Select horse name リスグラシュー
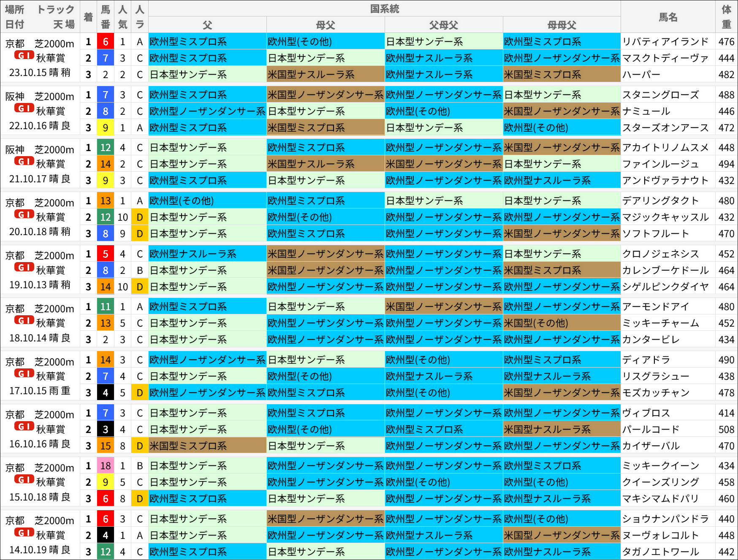Image resolution: width=738 pixels, height=560 pixels. pyautogui.click(x=656, y=376)
